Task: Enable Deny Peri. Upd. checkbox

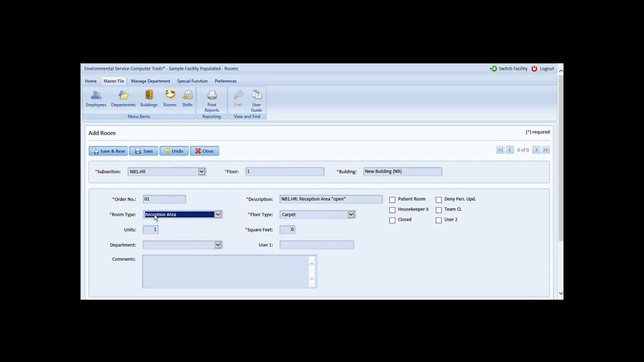Action: pyautogui.click(x=439, y=200)
